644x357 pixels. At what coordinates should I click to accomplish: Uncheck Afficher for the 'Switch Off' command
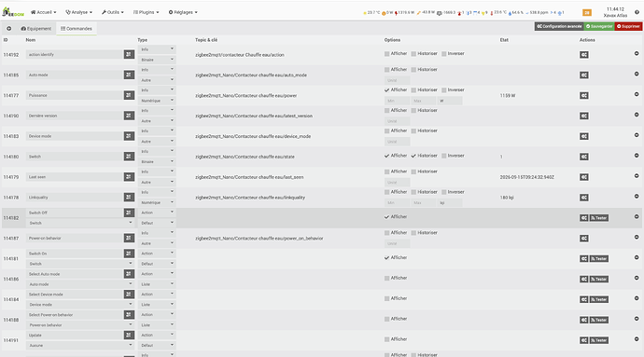387,216
